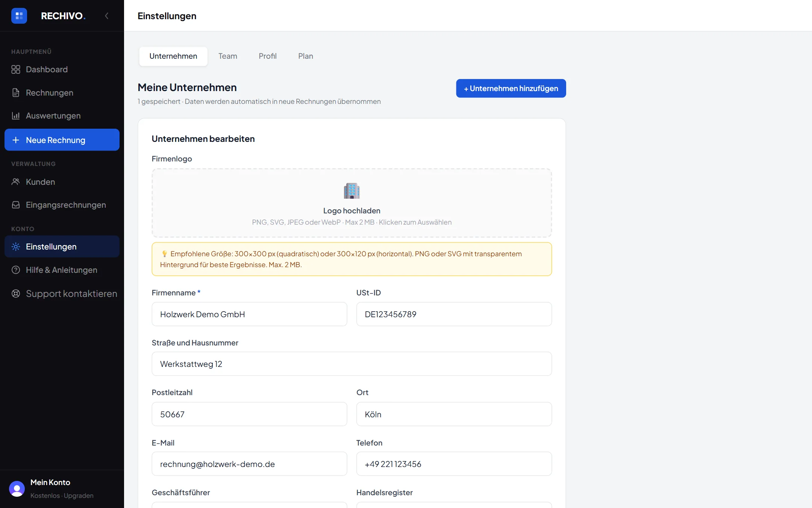
Task: Click the Rechivo logo icon
Action: pos(19,16)
